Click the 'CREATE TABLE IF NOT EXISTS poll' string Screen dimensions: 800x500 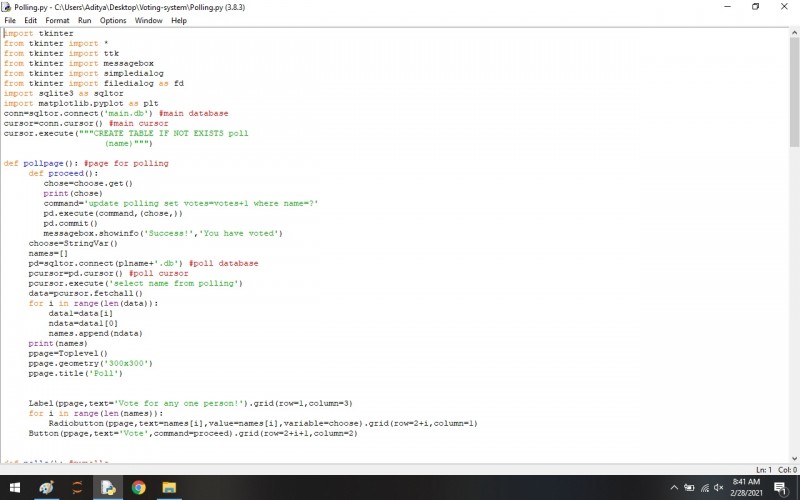[x=171, y=133]
